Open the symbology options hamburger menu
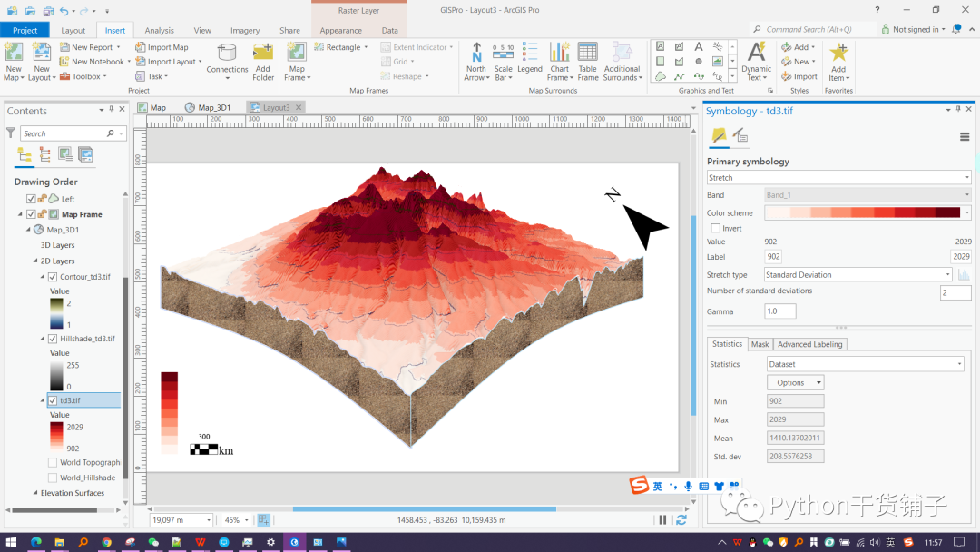 coord(965,137)
